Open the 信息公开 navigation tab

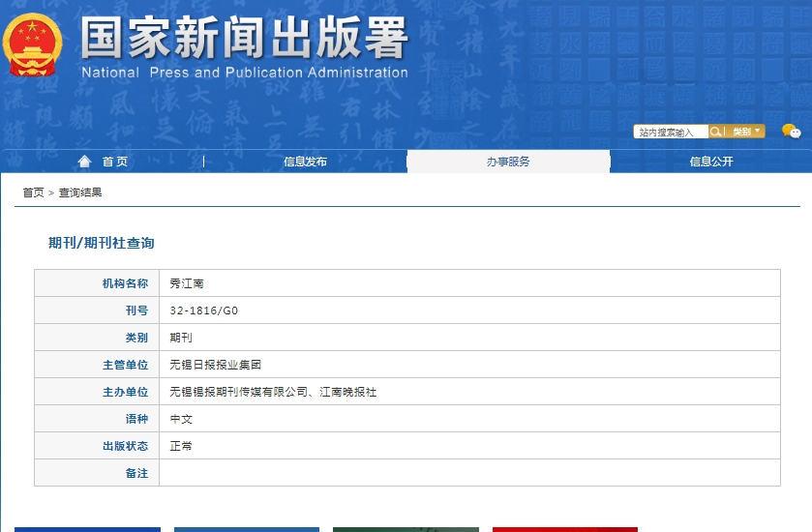(x=711, y=162)
